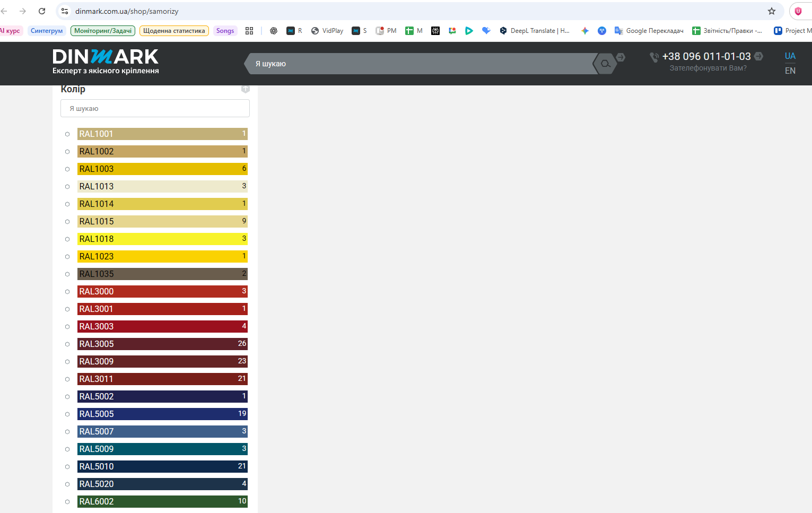Open the Google Перекладач bookmark
The height and width of the screenshot is (513, 812).
649,31
